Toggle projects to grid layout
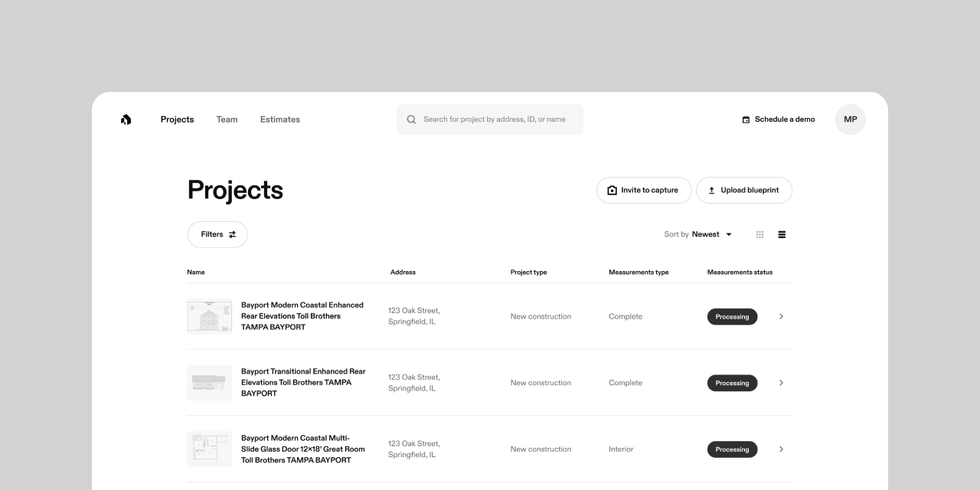The width and height of the screenshot is (980, 490). click(759, 234)
